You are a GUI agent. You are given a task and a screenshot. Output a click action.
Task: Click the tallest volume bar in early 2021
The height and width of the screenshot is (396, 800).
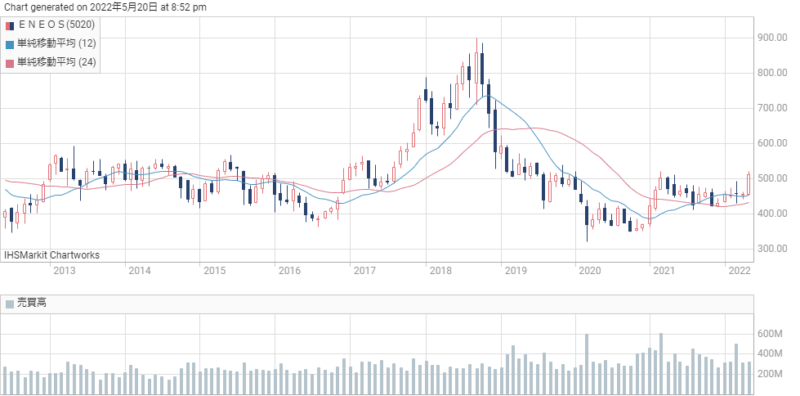tap(661, 363)
